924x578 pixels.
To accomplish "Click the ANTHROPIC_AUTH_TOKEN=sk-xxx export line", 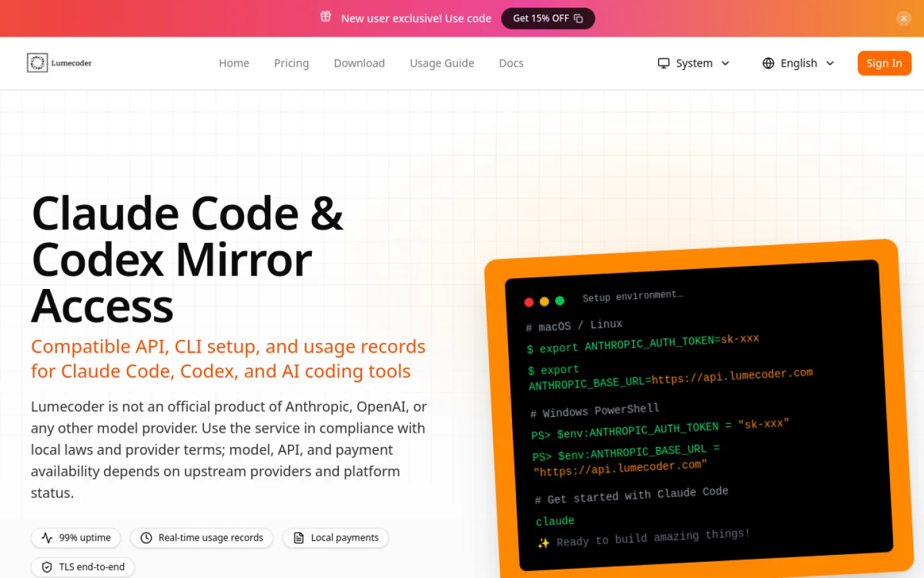I will [x=643, y=344].
